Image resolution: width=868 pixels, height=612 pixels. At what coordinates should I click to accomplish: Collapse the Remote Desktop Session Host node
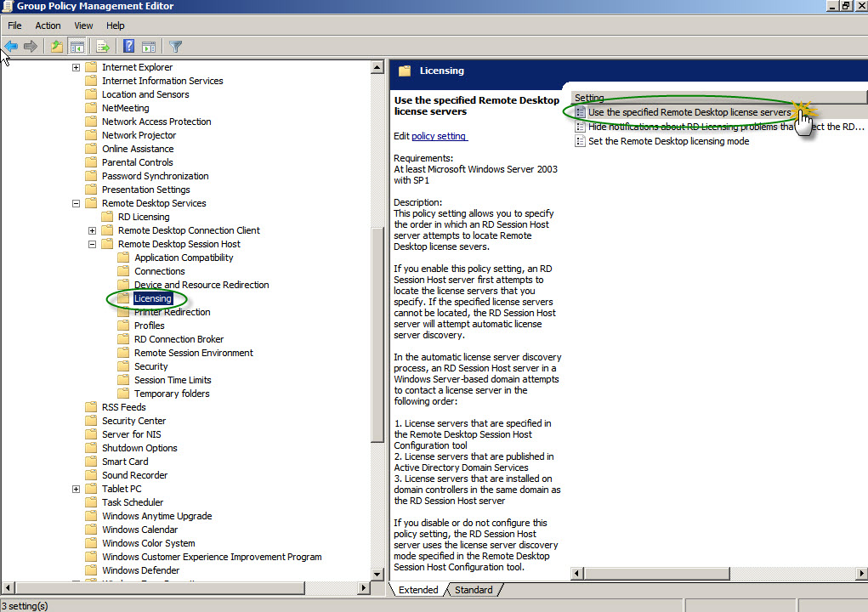tap(93, 245)
